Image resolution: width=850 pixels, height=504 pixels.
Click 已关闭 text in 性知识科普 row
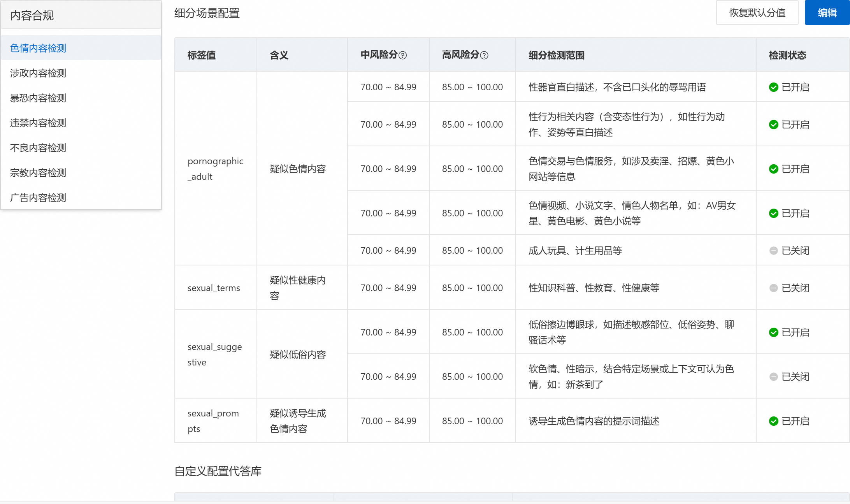796,288
